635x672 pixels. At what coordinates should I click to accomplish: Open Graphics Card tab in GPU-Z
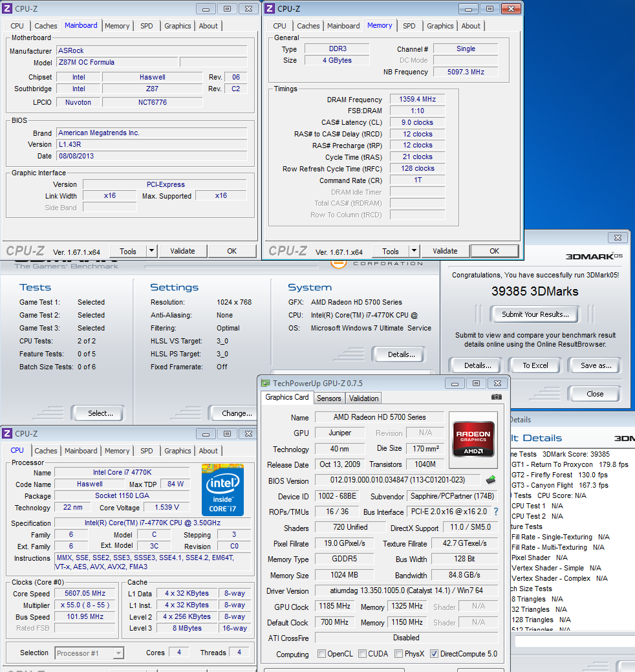click(286, 397)
